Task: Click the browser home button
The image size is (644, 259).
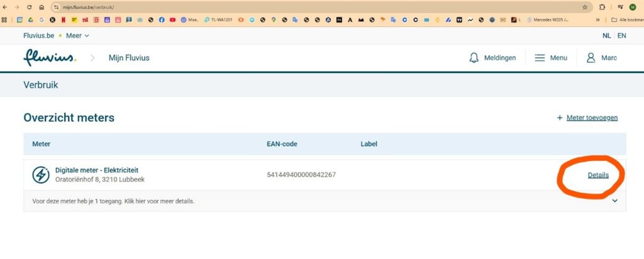Action: (42, 7)
